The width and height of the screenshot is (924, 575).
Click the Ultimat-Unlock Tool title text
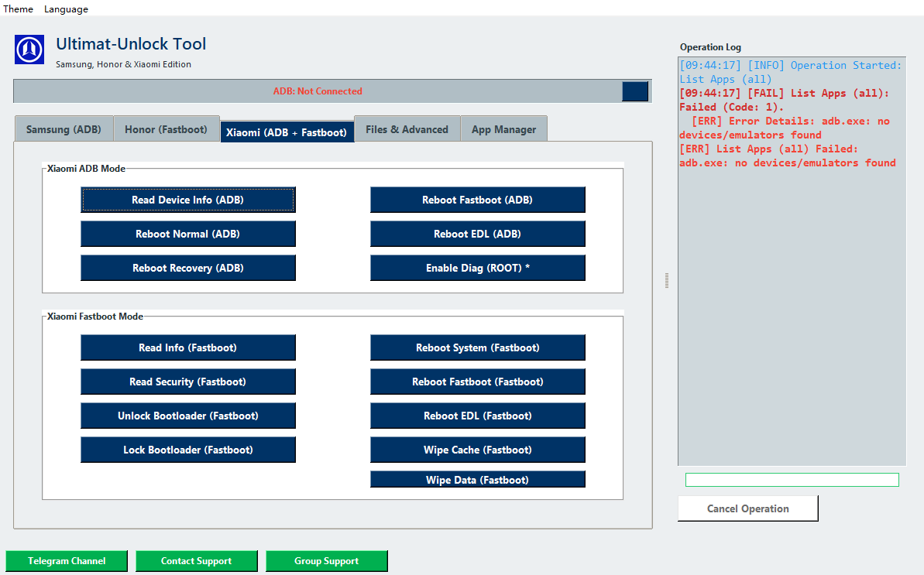[131, 43]
